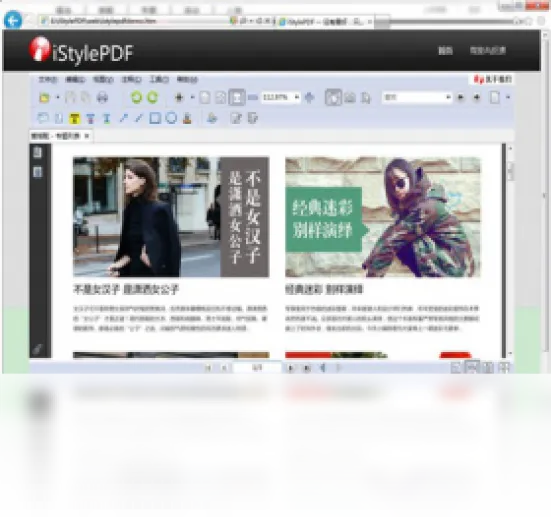551x531 pixels.
Task: Click the snapshot camera icon
Action: [350, 97]
